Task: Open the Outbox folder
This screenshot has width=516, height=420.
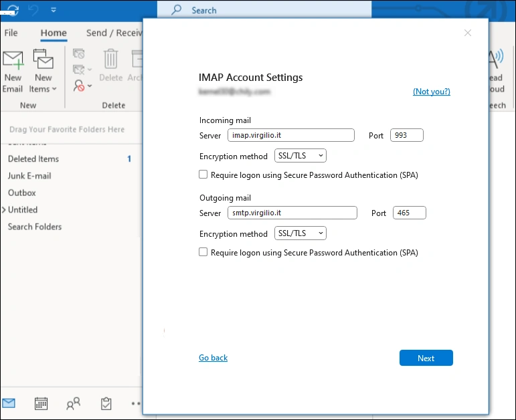Action: [x=21, y=193]
